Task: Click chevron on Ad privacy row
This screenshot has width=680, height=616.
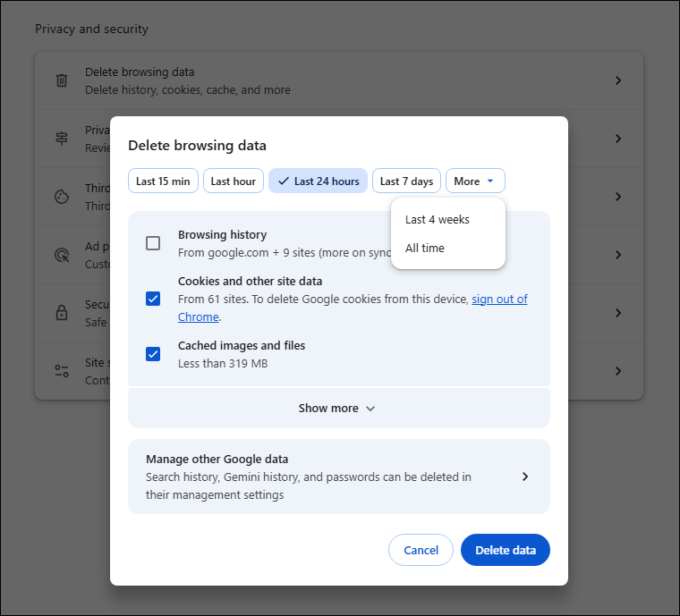Action: pos(618,255)
